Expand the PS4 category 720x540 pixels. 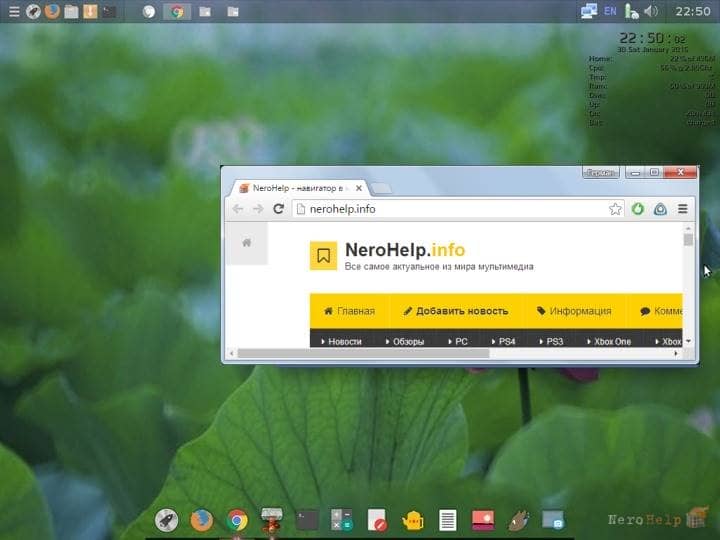[503, 341]
